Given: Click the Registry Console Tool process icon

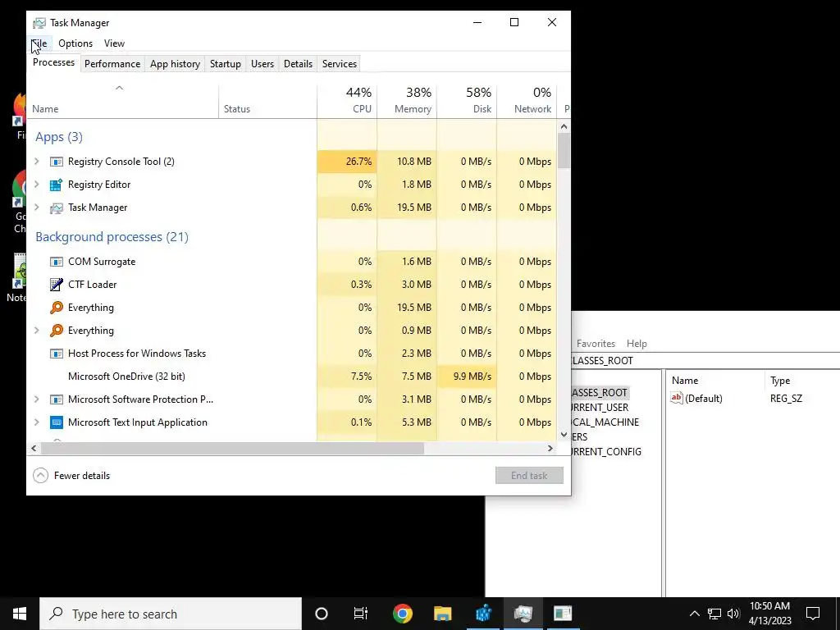Looking at the screenshot, I should tap(57, 162).
